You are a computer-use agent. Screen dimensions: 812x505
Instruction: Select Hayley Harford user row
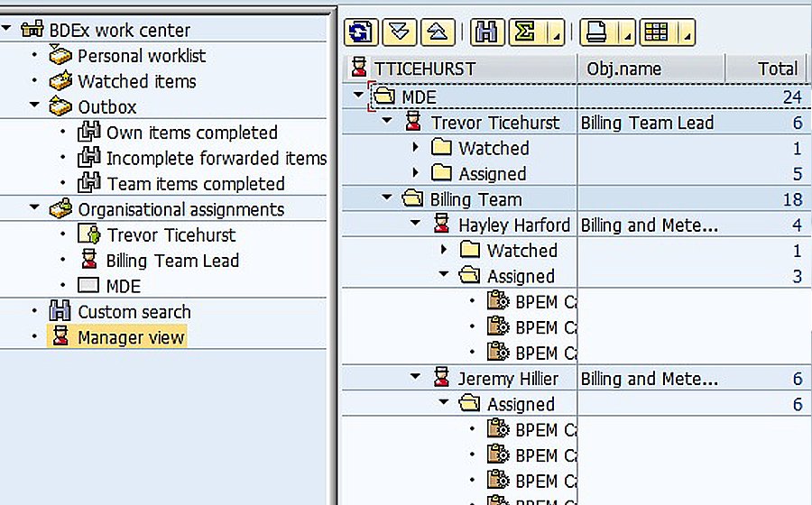coord(513,225)
